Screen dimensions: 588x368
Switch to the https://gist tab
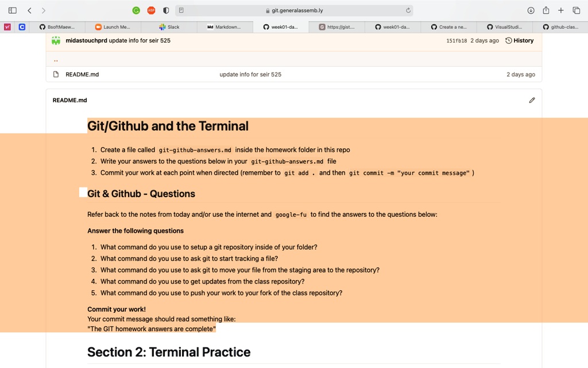[336, 27]
